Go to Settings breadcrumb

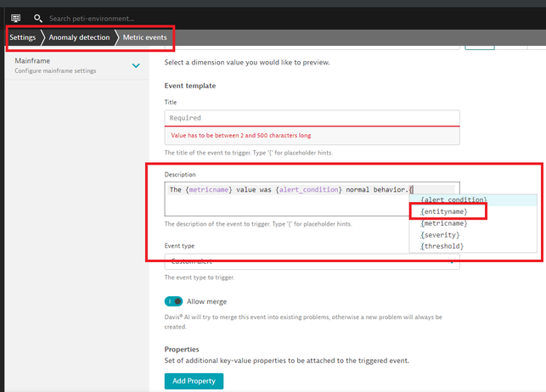coord(22,37)
